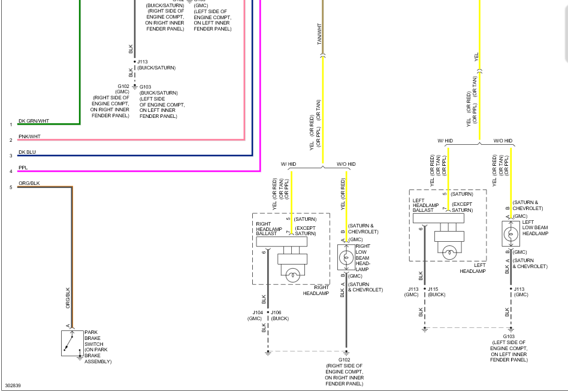Click the (SATURN & CHEVROLET) label above right low beam

(x=363, y=229)
